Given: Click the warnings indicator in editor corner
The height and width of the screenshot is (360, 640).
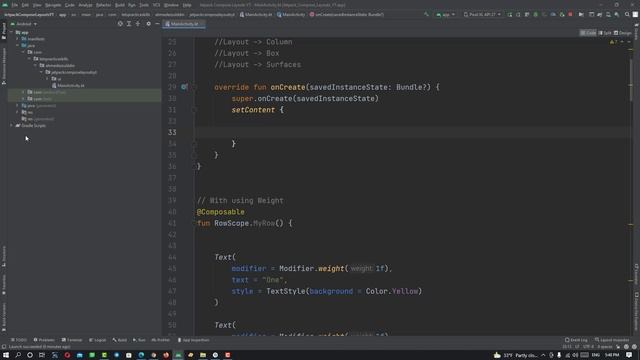Looking at the screenshot, I should point(613,42).
